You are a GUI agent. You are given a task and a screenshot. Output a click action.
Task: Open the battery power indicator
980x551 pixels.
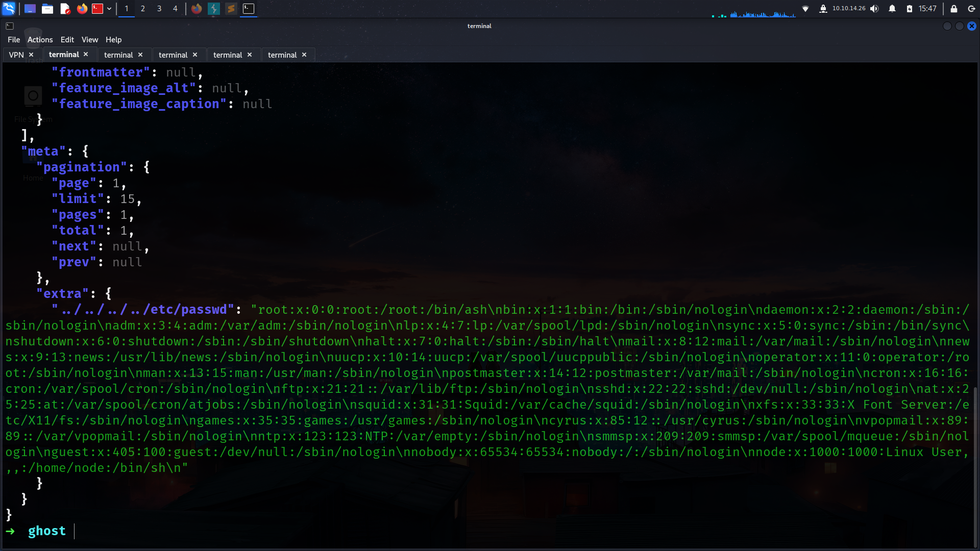click(x=910, y=9)
